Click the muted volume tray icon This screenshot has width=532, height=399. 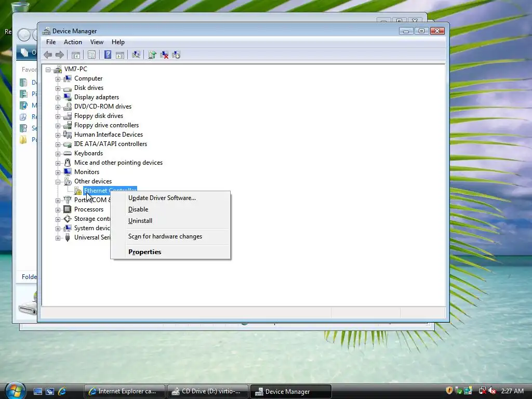(x=493, y=391)
